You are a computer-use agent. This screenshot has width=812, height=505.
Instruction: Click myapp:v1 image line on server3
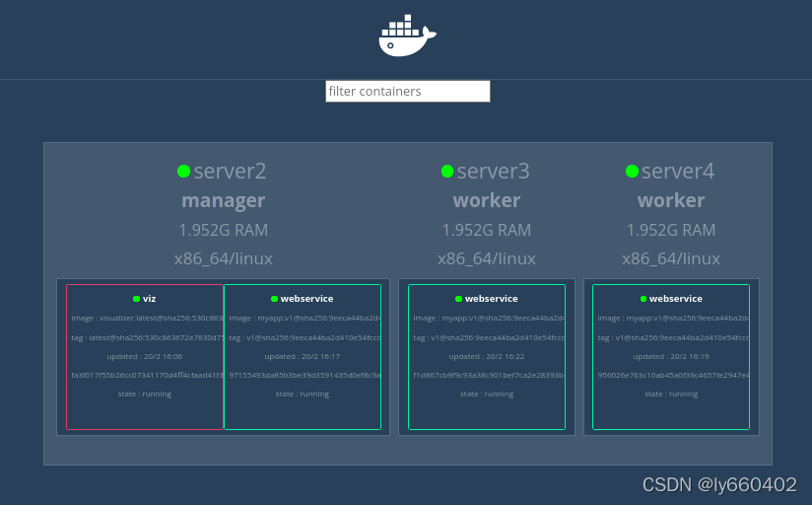489,319
